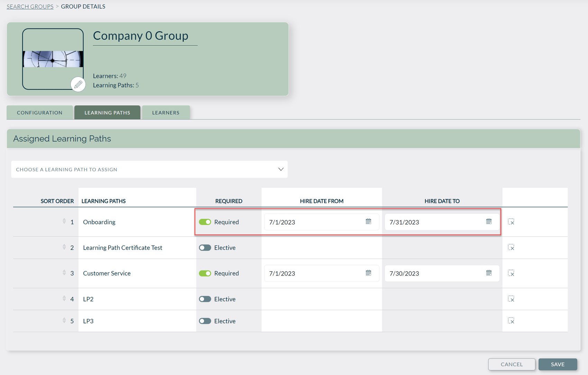Viewport: 588px width, 375px height.
Task: Open calendar for Customer Service Hire Date From
Action: tap(368, 273)
